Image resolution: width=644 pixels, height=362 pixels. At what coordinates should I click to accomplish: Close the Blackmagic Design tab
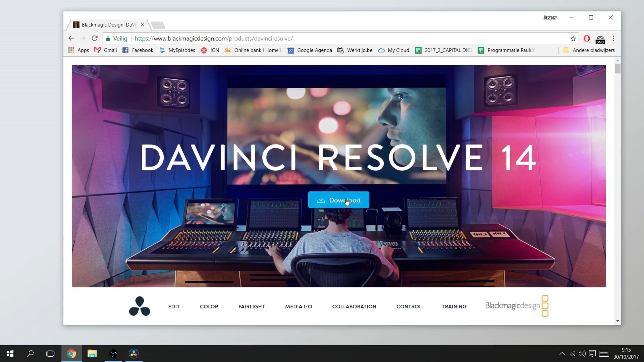tap(142, 25)
